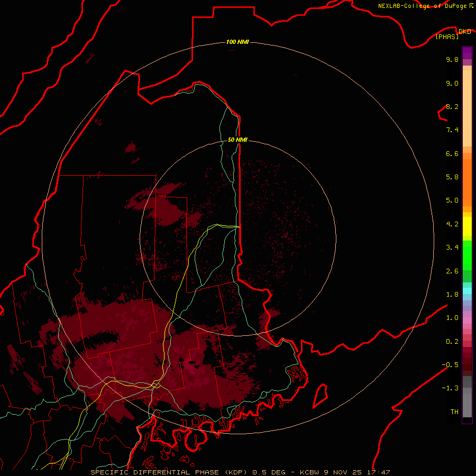476x476 pixels.
Task: Click the 100 NMI range ring label
Action: (x=237, y=42)
